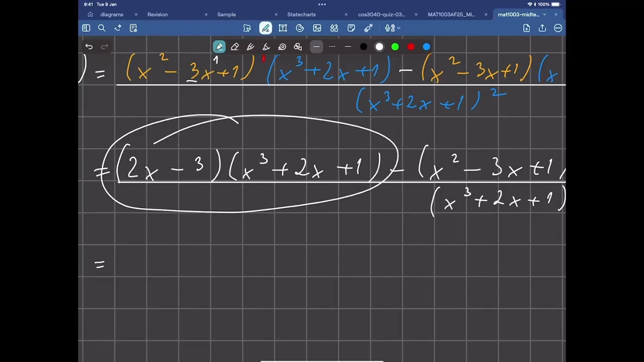The width and height of the screenshot is (644, 362).
Task: Choose the shape pen tool
Action: [266, 47]
